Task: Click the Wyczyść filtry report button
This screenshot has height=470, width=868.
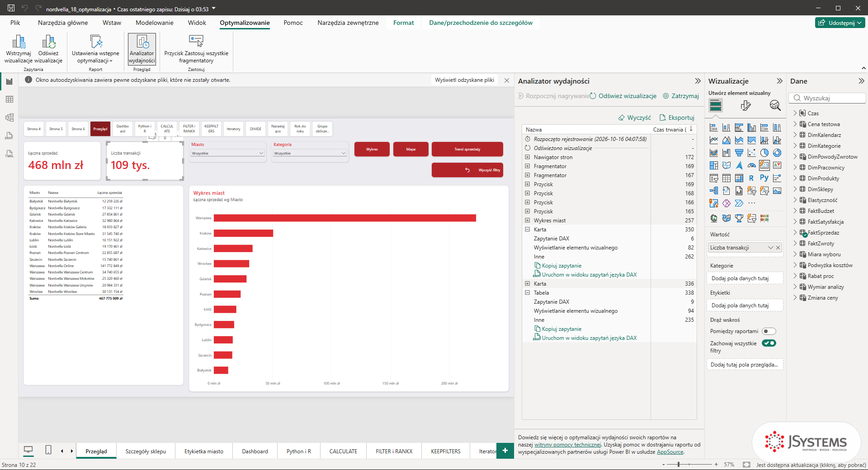Action: click(x=467, y=170)
